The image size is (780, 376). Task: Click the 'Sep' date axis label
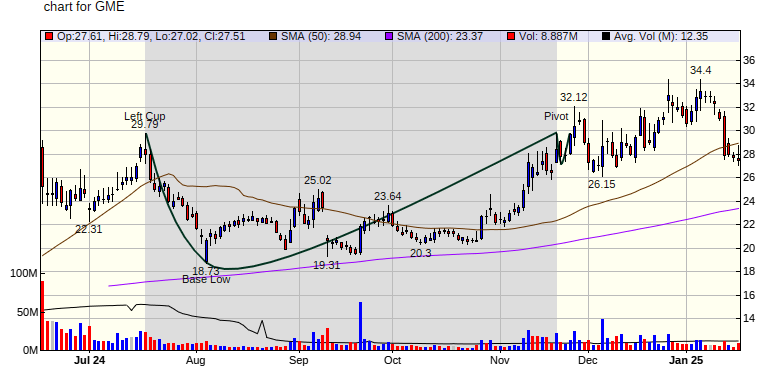click(298, 360)
